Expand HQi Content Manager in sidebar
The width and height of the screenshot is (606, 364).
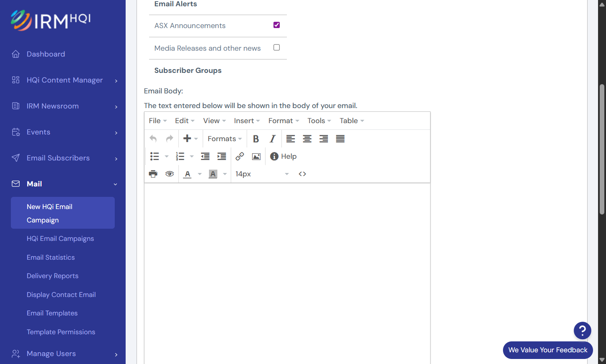(64, 80)
